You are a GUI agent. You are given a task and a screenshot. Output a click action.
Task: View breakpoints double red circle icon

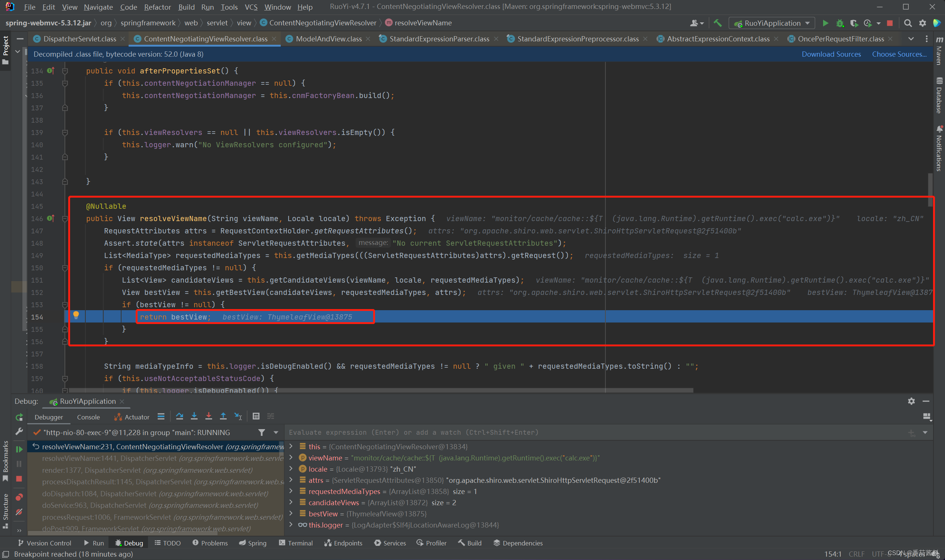tap(19, 497)
